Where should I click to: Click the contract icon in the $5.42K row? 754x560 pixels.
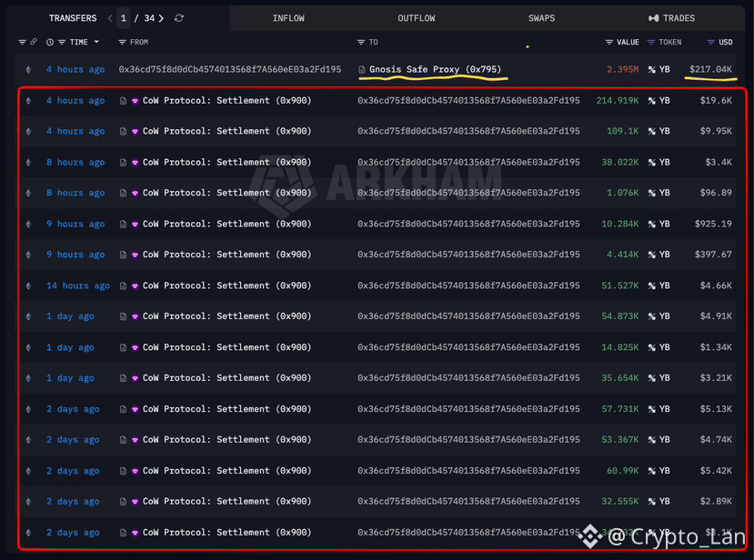click(123, 471)
